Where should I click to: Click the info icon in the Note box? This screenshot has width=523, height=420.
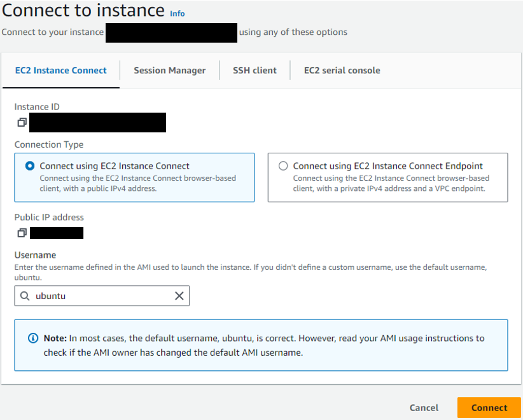tap(33, 338)
